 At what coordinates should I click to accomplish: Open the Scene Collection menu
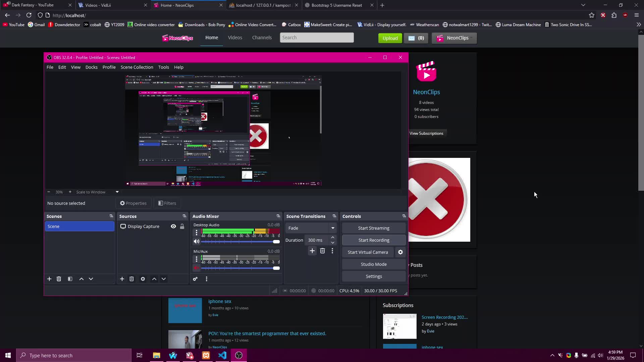137,67
